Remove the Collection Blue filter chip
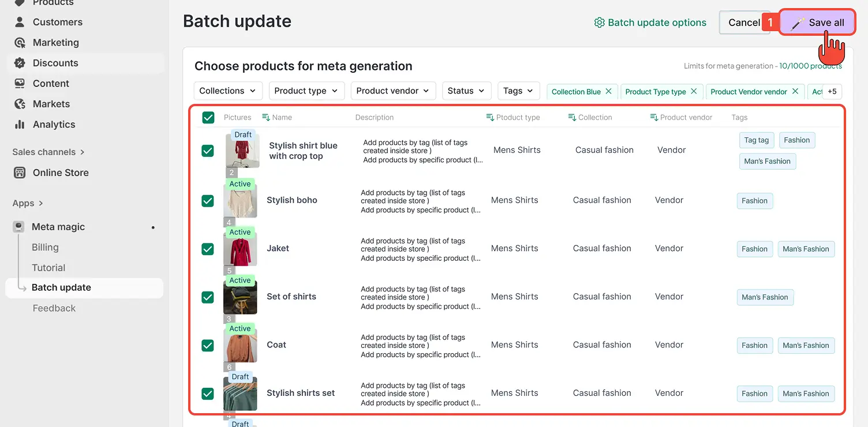This screenshot has width=868, height=427. tap(608, 91)
